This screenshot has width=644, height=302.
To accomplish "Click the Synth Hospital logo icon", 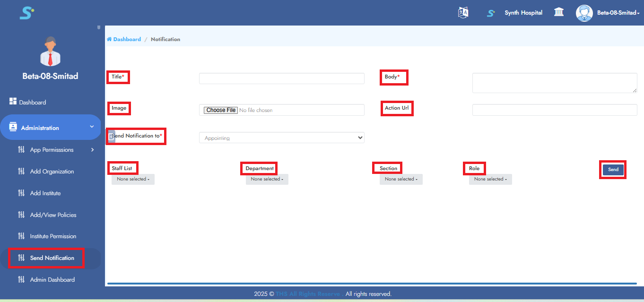I will click(x=491, y=13).
